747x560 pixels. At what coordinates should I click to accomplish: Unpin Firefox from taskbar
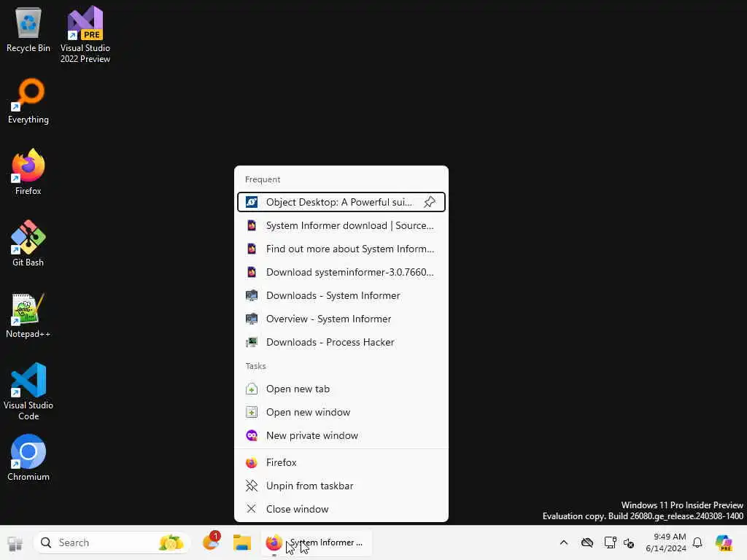pyautogui.click(x=341, y=486)
